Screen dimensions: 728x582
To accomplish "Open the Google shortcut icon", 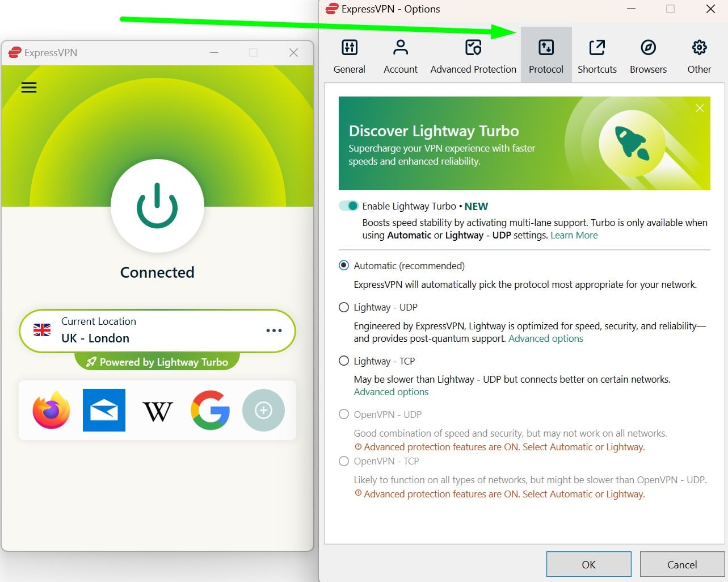I will [211, 410].
